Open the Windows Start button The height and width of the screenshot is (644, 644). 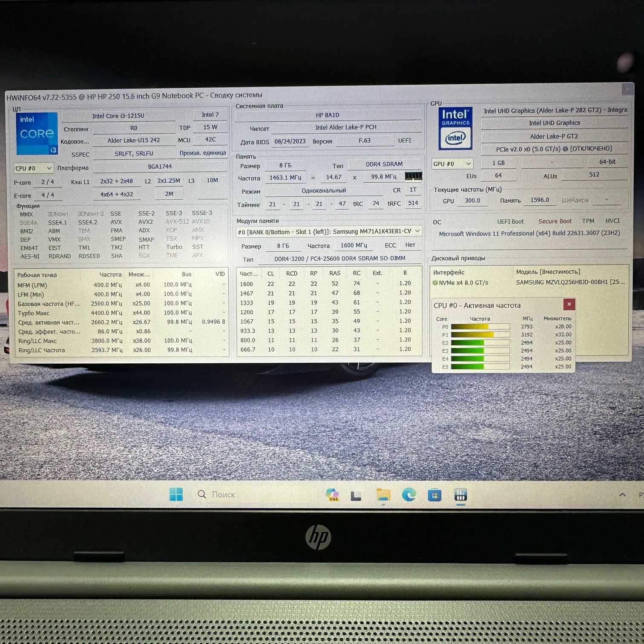click(176, 494)
